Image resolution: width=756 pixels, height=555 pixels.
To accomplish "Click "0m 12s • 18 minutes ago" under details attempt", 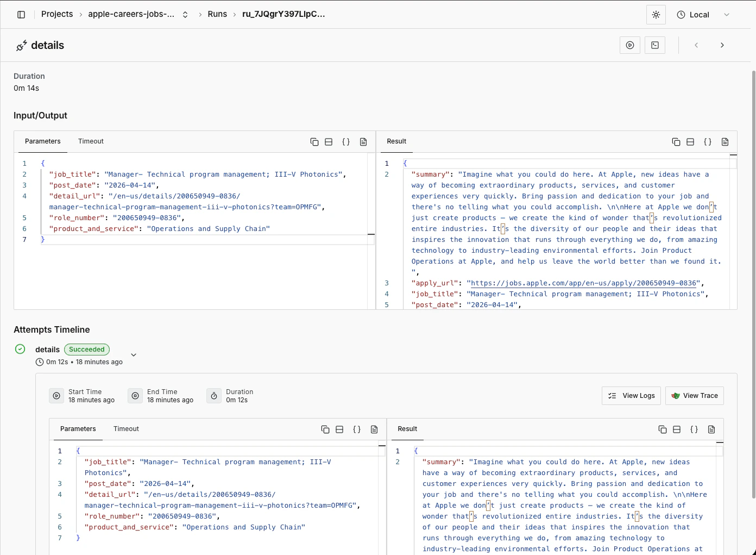I will (x=84, y=362).
